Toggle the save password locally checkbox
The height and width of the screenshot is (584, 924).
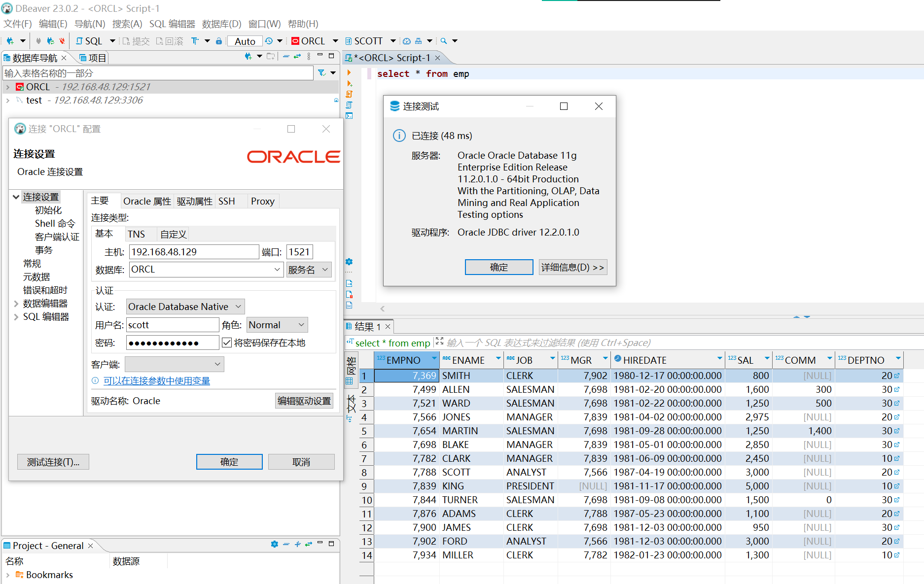227,343
